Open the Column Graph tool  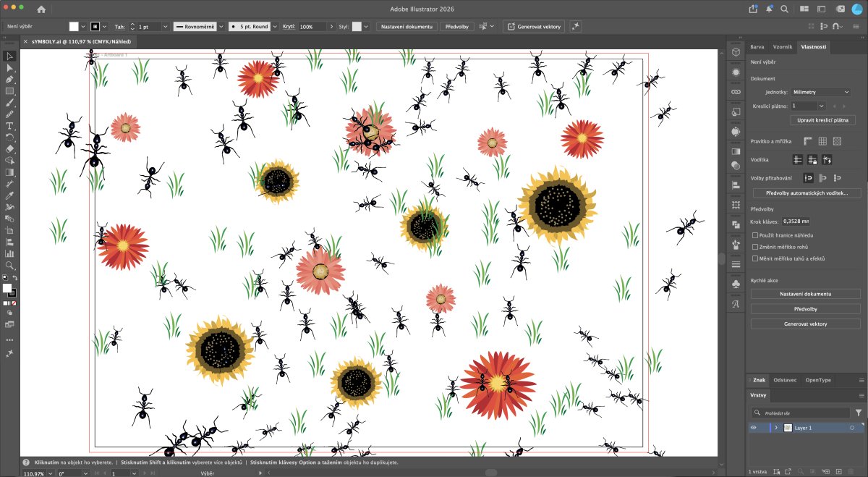point(10,253)
